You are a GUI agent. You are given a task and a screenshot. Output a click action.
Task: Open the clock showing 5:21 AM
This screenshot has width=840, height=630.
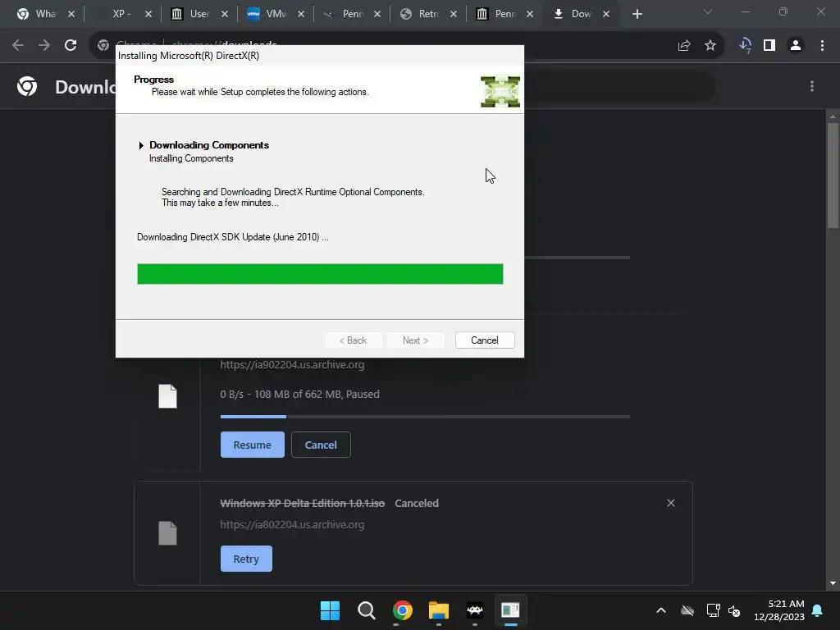(x=779, y=610)
